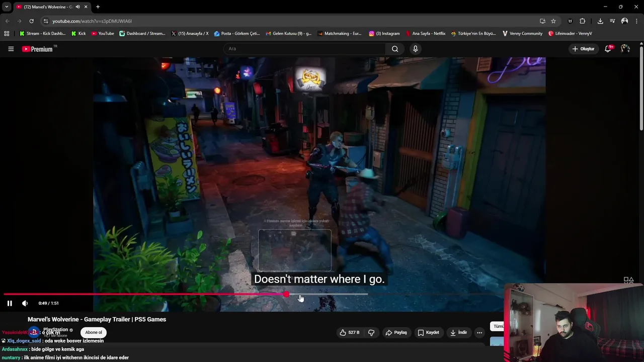Open '(15) Anasayfa / X' bookmark
This screenshot has height=362, width=644.
(190, 34)
